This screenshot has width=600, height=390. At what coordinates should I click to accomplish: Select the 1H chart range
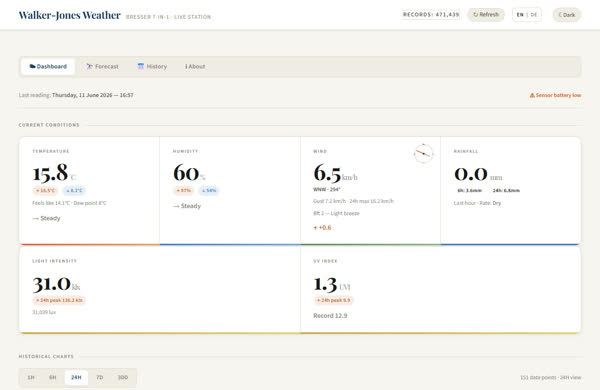[x=31, y=377]
